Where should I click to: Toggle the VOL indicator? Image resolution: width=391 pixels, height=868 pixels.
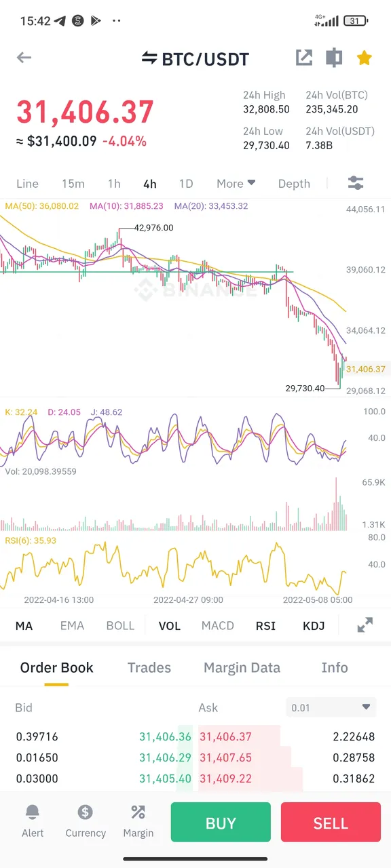[x=170, y=626]
